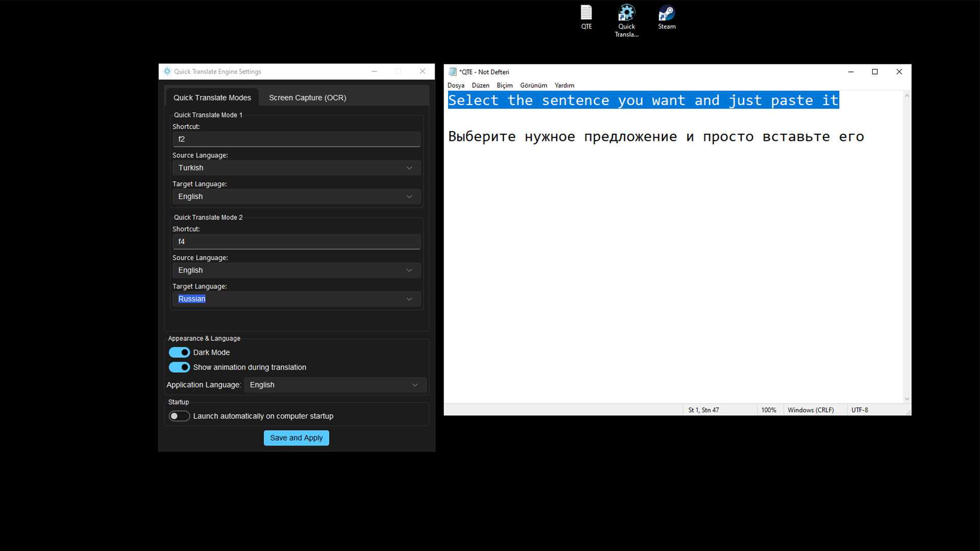This screenshot has width=980, height=551.
Task: Open the Quick Translate desktop shortcut
Action: pyautogui.click(x=626, y=20)
